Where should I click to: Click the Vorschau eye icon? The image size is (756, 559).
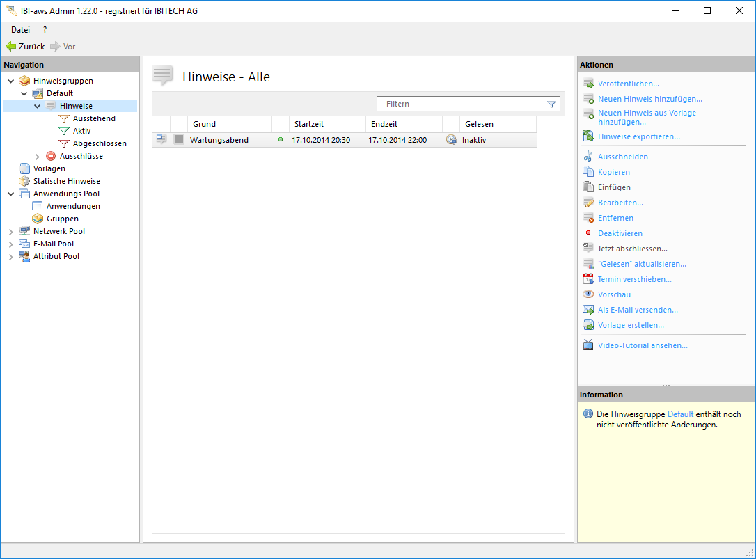tap(588, 294)
